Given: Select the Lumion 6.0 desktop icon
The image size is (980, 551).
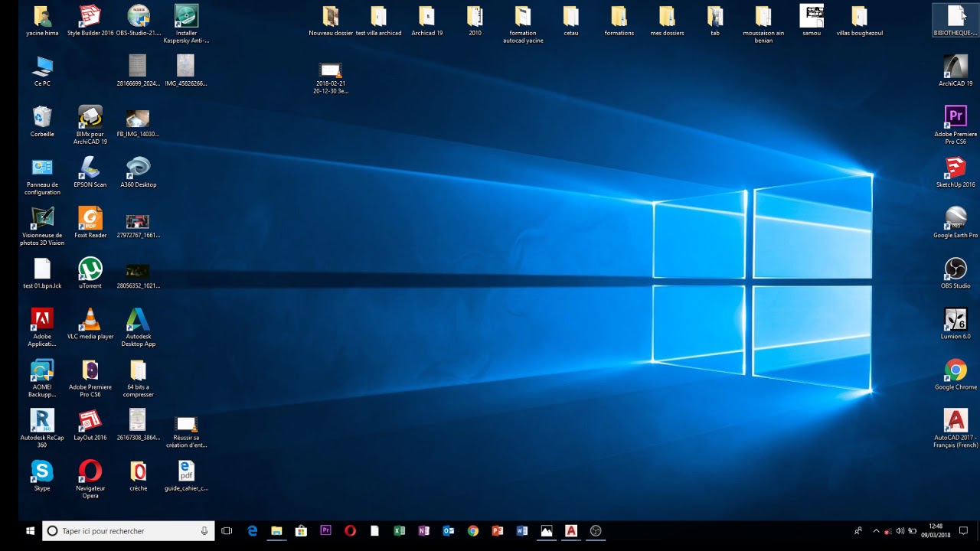Looking at the screenshot, I should point(955,324).
